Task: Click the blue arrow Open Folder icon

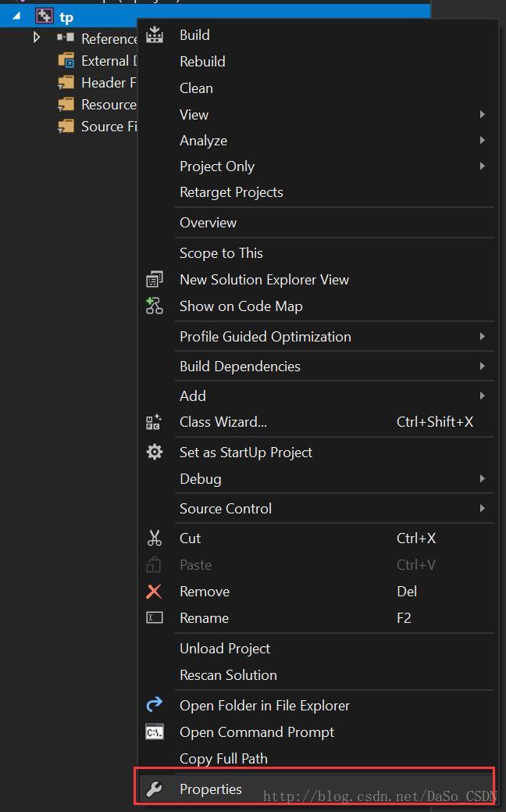Action: (154, 704)
